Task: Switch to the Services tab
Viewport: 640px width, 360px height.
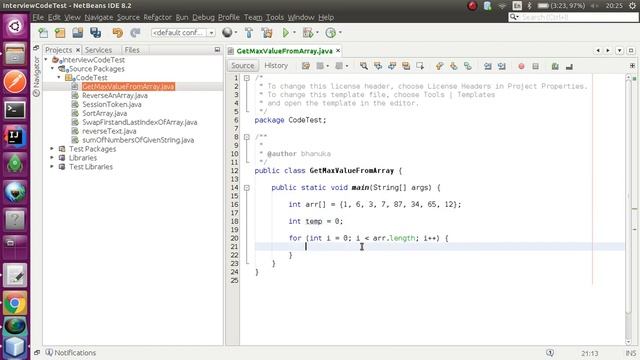Action: [x=98, y=50]
